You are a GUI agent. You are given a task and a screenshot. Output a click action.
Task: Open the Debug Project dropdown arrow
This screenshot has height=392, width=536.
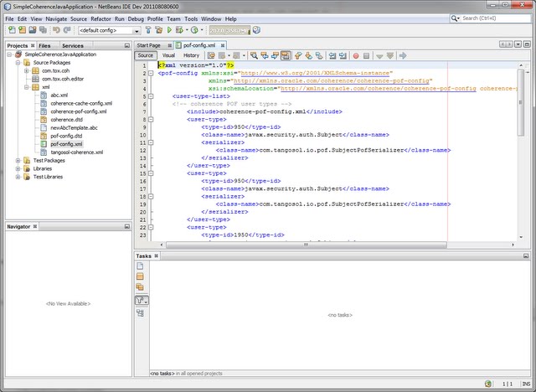pyautogui.click(x=187, y=30)
